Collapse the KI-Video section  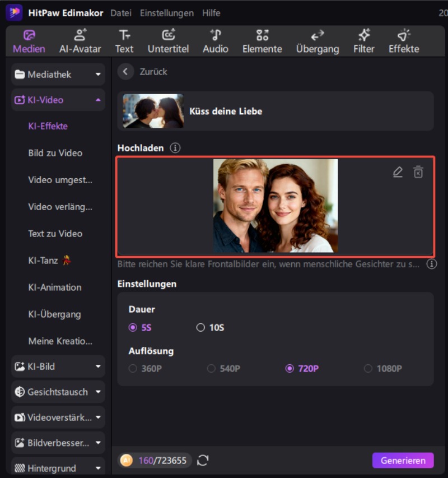[58, 100]
